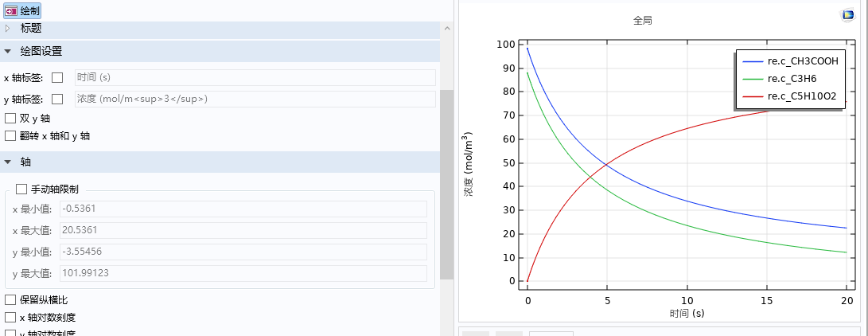
Task: Click the y 轴标签 concentration field
Action: pos(255,100)
